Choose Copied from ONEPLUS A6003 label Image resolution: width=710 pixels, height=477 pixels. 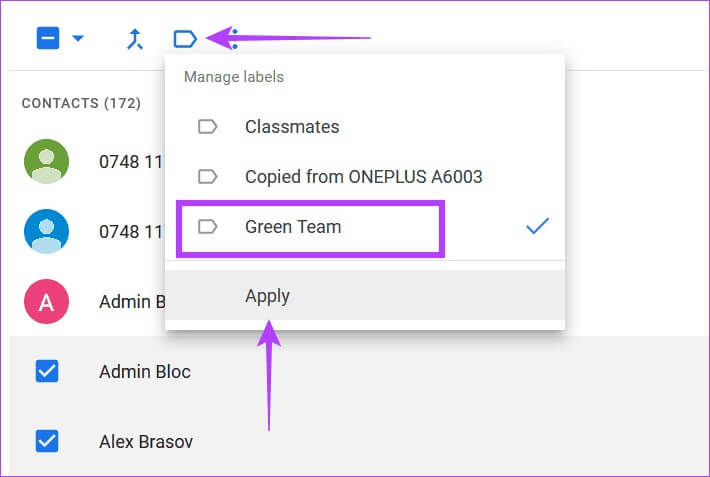point(365,176)
